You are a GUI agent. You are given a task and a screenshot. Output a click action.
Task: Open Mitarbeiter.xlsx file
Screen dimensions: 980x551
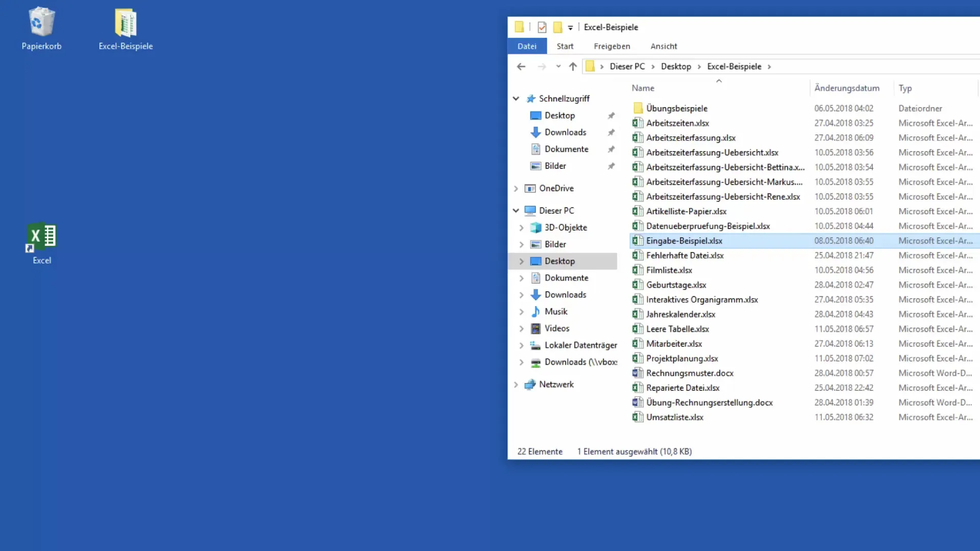(674, 343)
